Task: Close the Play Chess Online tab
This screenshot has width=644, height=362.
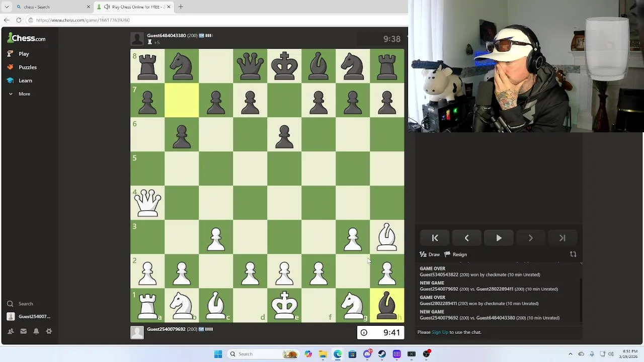Action: click(x=169, y=7)
